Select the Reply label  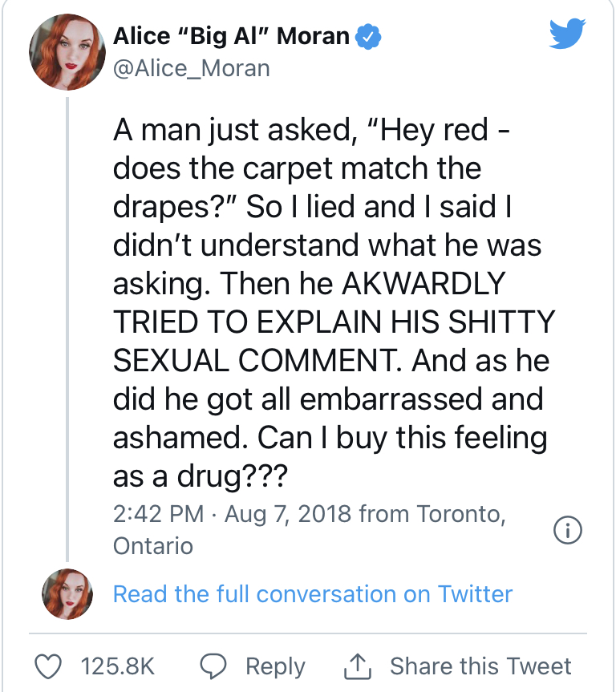[276, 667]
